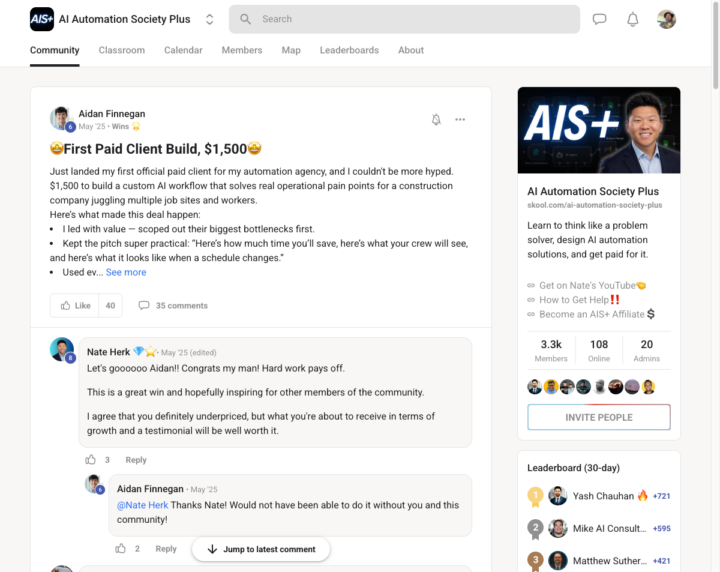Open Get on Nate's YouTube link
This screenshot has width=720, height=572.
pos(587,286)
